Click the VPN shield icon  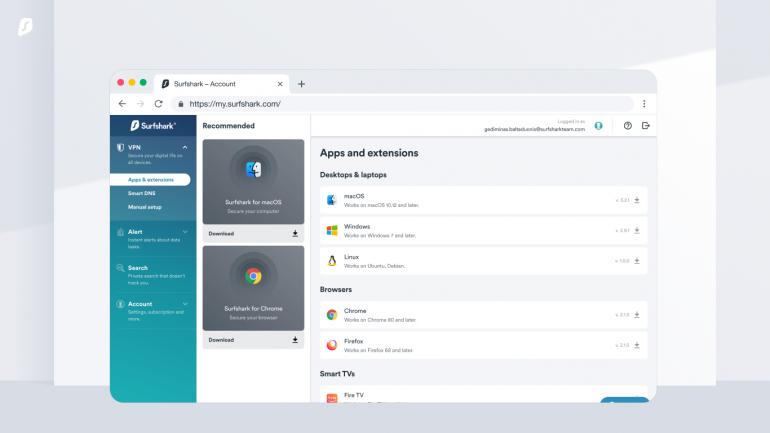(120, 147)
